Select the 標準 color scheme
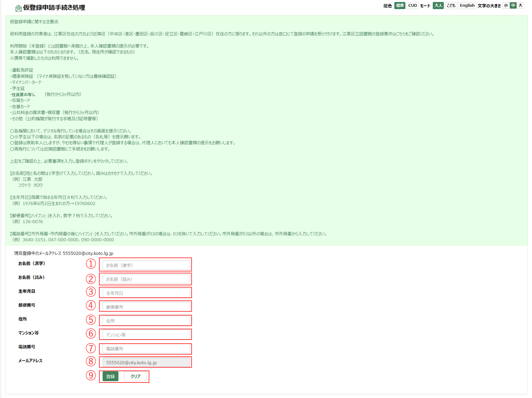The height and width of the screenshot is (398, 532). click(x=399, y=6)
